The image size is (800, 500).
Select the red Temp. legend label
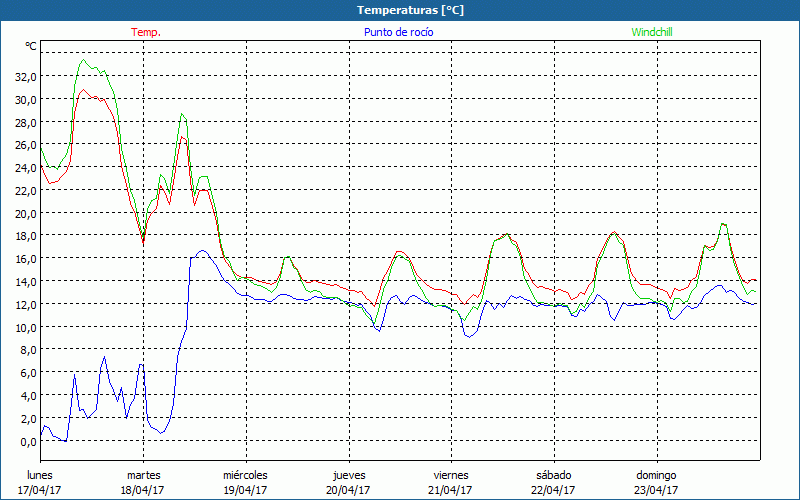(146, 32)
